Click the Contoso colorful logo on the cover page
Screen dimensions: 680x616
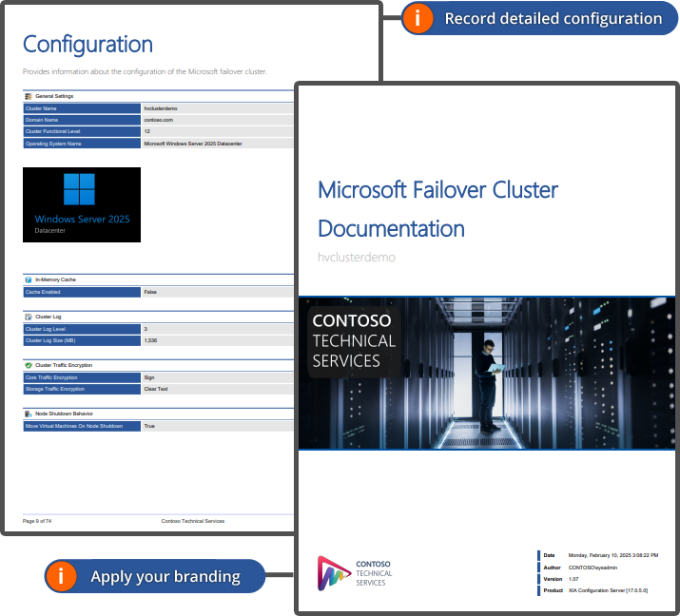point(334,573)
